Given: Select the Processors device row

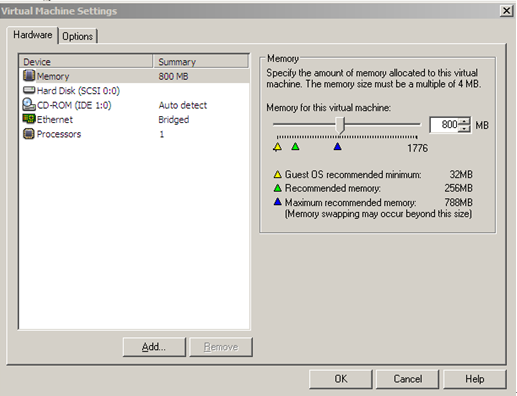Looking at the screenshot, I should [134, 134].
